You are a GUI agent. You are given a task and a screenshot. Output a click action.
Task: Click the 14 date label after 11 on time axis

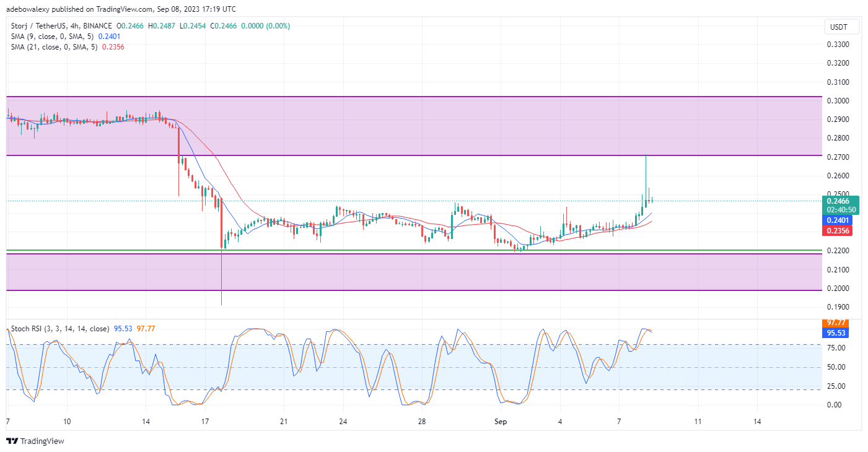point(758,422)
